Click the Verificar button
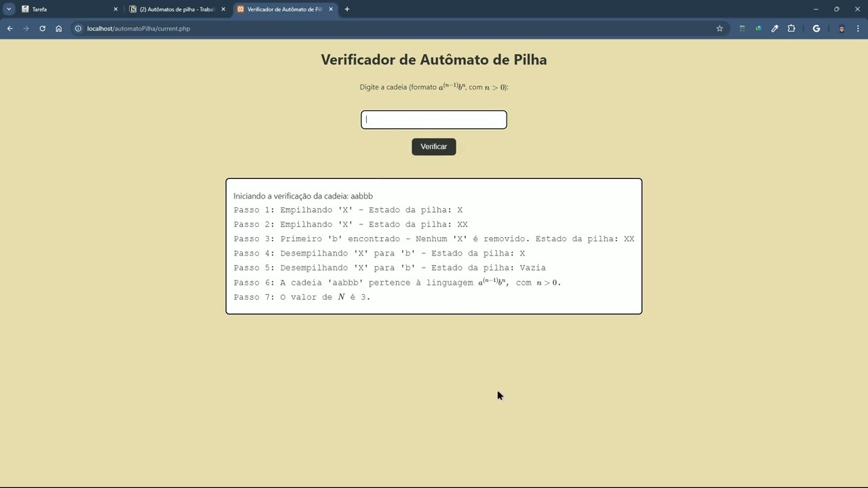This screenshot has width=868, height=488. [434, 146]
